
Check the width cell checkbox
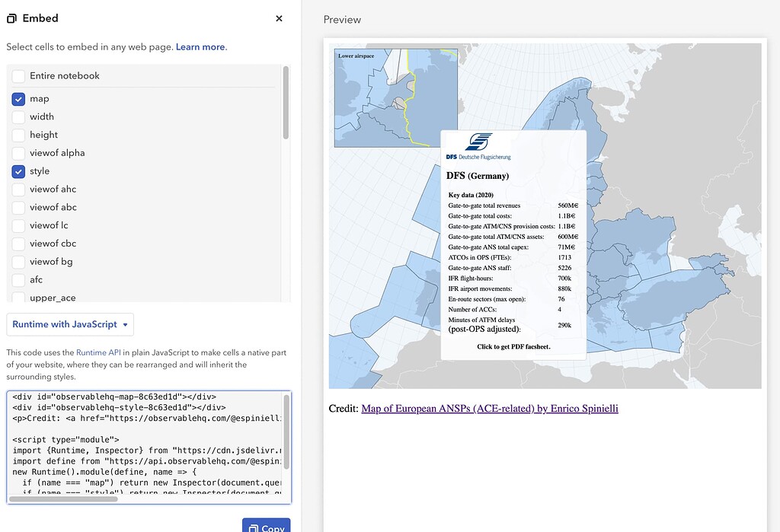[19, 116]
